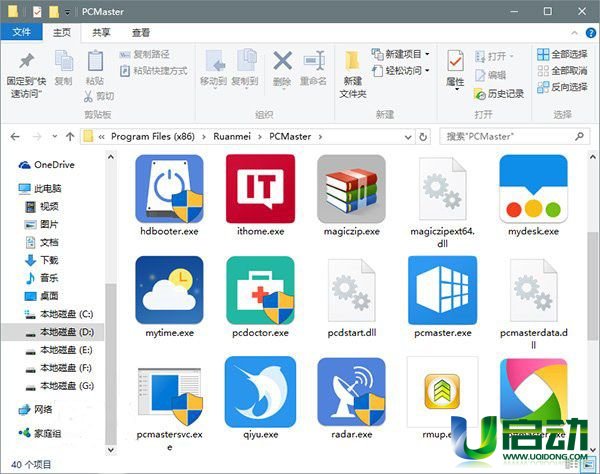This screenshot has height=474, width=600.
Task: Select the rmup.exe green arrows icon
Action: click(x=442, y=392)
